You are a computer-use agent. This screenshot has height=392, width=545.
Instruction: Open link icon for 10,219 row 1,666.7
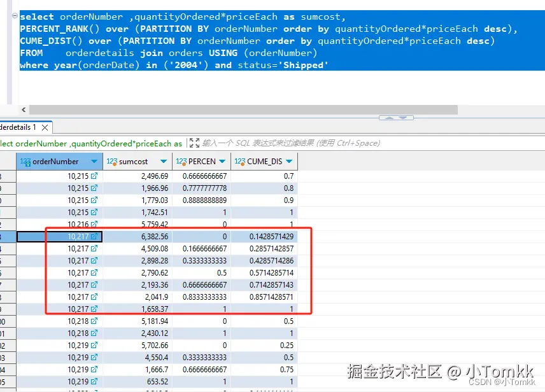point(94,370)
